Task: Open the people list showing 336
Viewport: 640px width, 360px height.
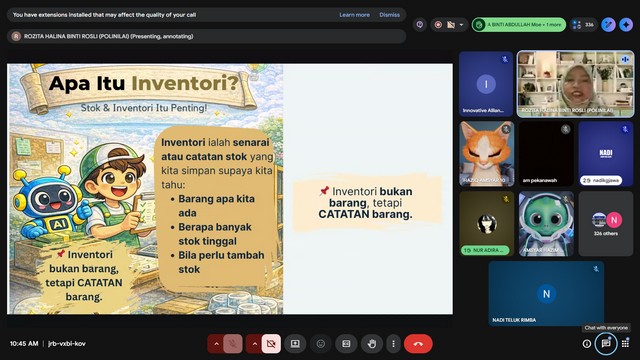Action: (x=583, y=25)
